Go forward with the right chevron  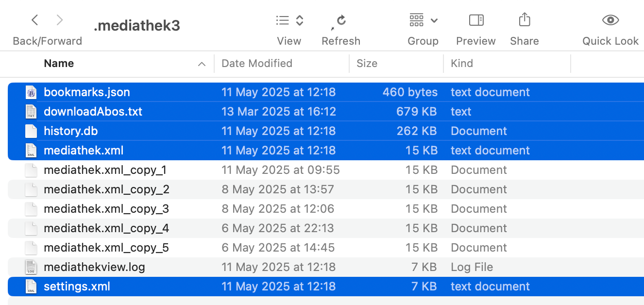tap(60, 20)
